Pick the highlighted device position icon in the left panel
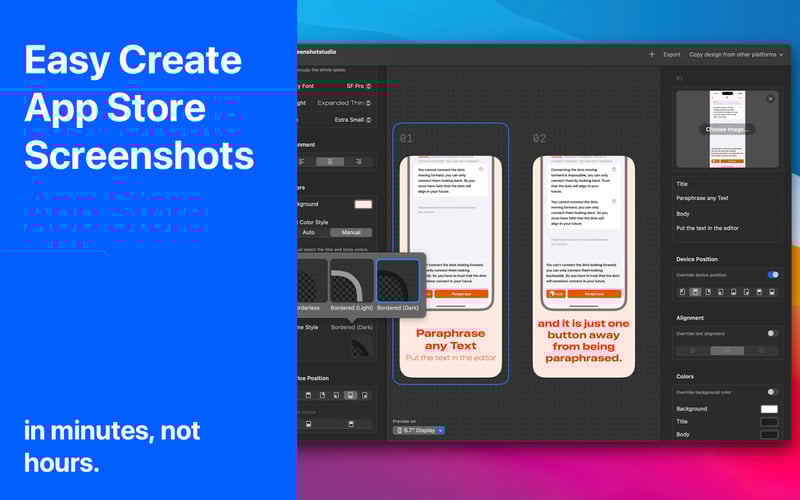Viewport: 800px width, 500px height. tap(350, 395)
